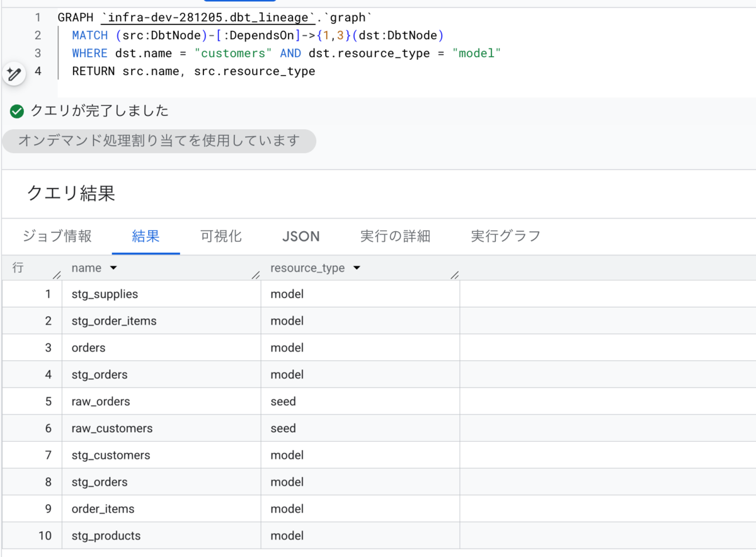Open the 実行の詳細 tab

click(395, 236)
